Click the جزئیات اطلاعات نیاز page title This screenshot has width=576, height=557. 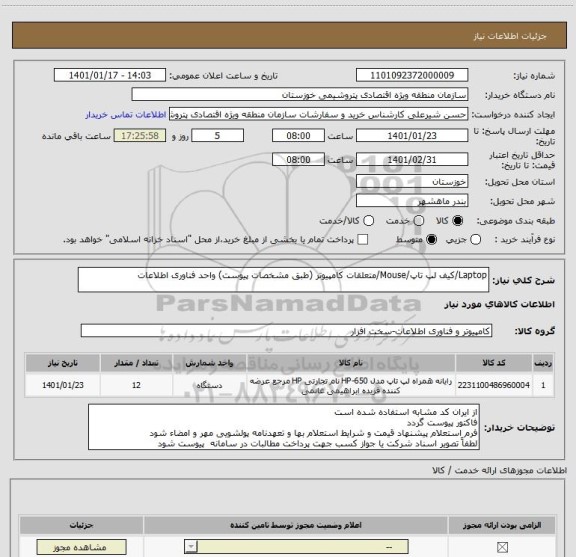pyautogui.click(x=510, y=36)
